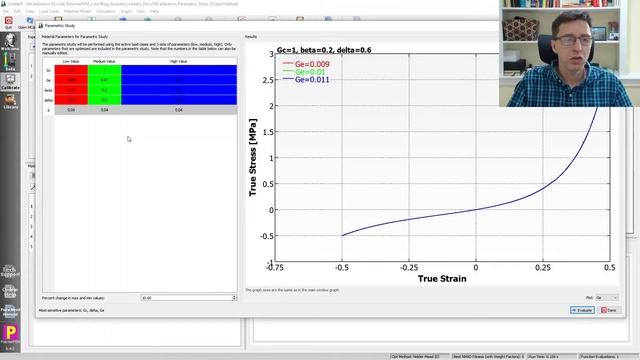Viewport: 640px width, 360px height.
Task: Click the Done button
Action: coord(609,310)
